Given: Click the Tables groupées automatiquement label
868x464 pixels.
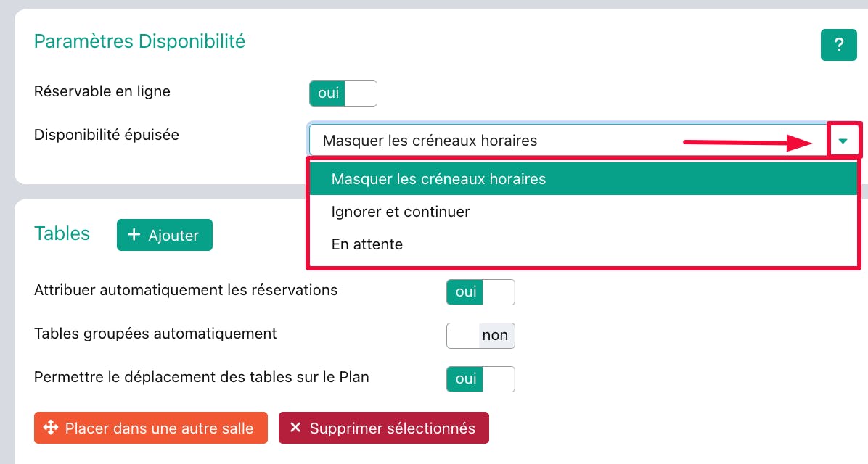Looking at the screenshot, I should coord(155,333).
